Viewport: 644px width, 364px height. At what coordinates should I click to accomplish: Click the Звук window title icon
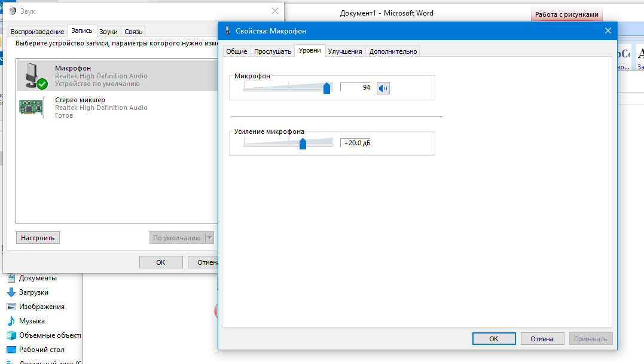click(13, 11)
